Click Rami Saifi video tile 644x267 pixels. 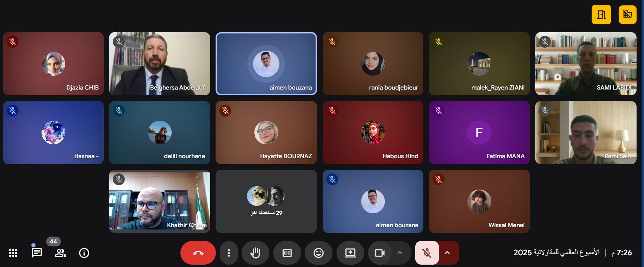[x=586, y=132]
